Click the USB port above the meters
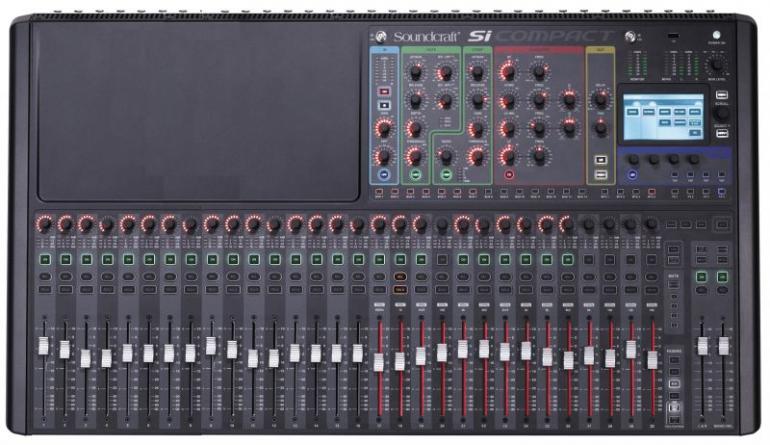Image resolution: width=770 pixels, height=445 pixels. (674, 36)
